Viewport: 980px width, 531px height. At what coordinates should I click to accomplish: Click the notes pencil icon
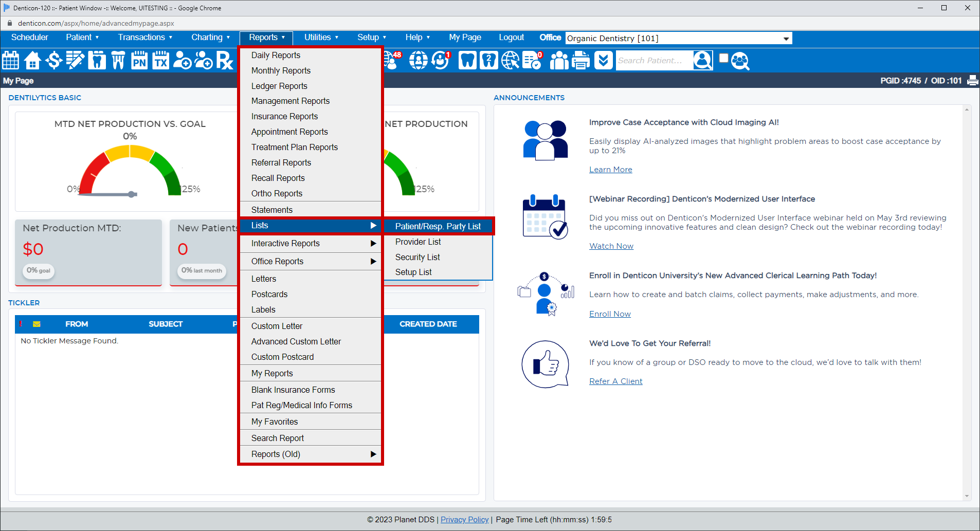[x=75, y=60]
